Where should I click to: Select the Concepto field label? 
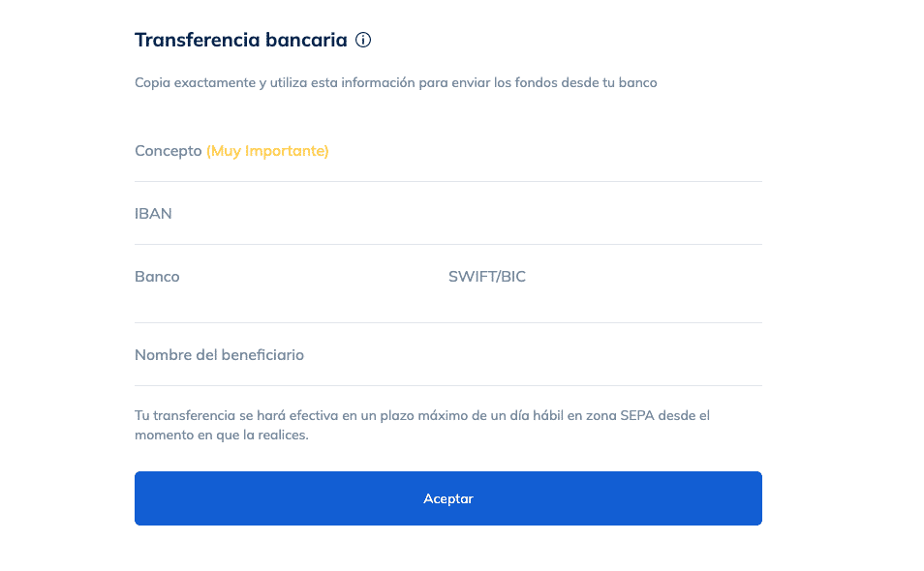coord(168,151)
